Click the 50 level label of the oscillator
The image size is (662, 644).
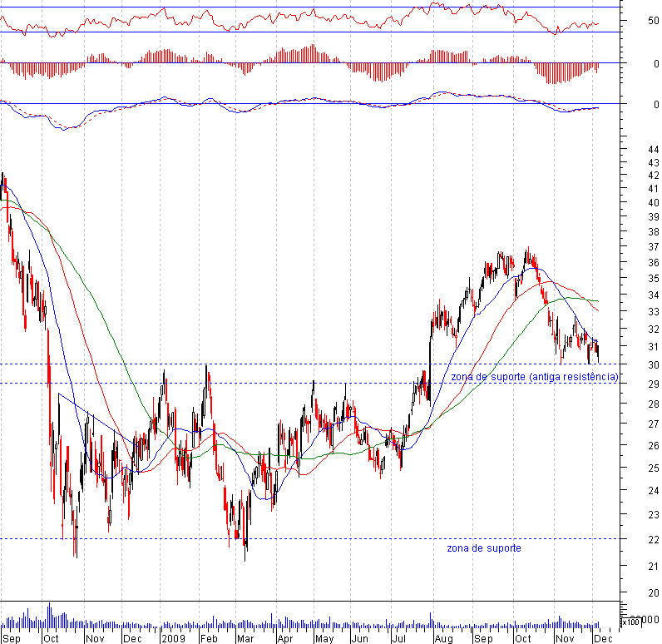[653, 21]
